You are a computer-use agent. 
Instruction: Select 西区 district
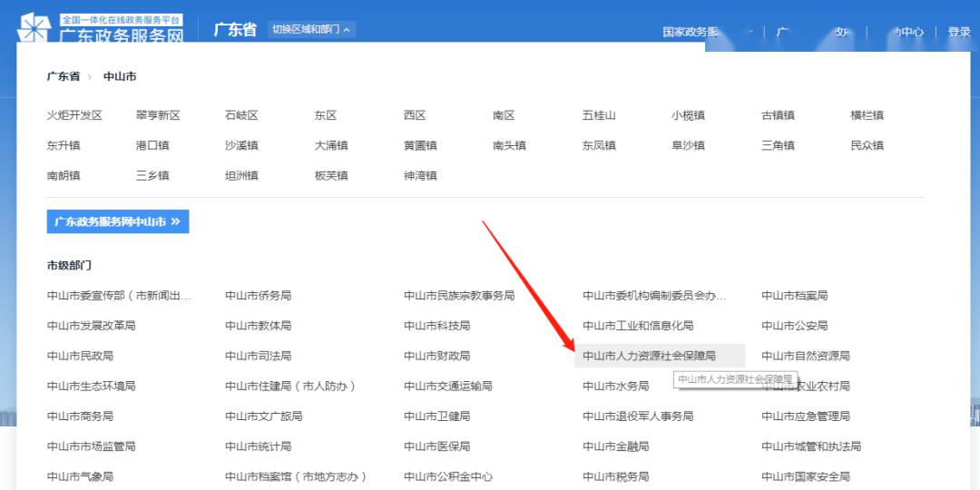click(x=415, y=115)
